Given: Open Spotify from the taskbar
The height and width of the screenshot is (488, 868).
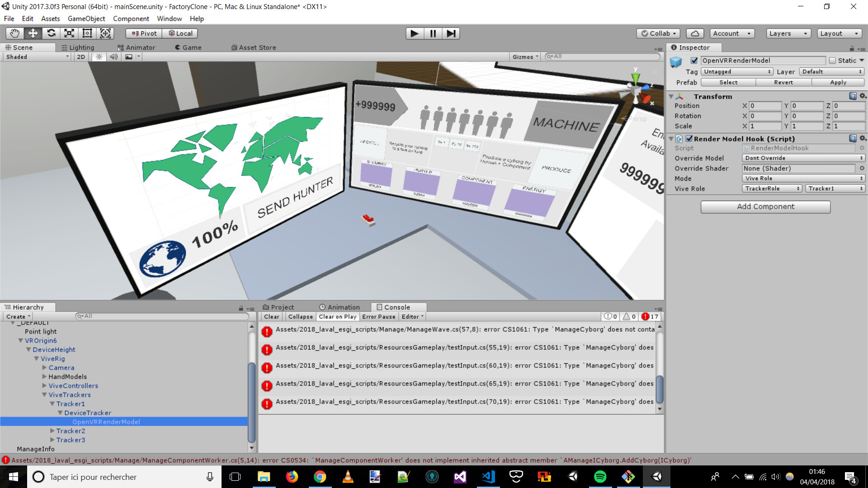Looking at the screenshot, I should click(x=600, y=477).
